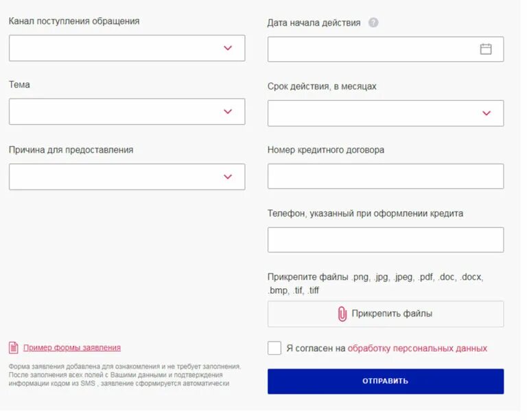
Task: Open Пример формы заявления link
Action: pyautogui.click(x=71, y=348)
